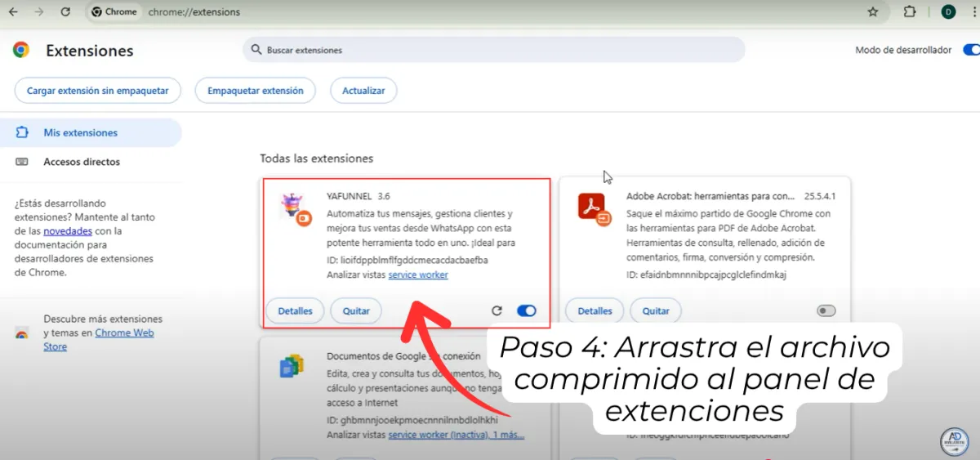Image resolution: width=980 pixels, height=460 pixels.
Task: Open the profile avatar D
Action: 948,12
